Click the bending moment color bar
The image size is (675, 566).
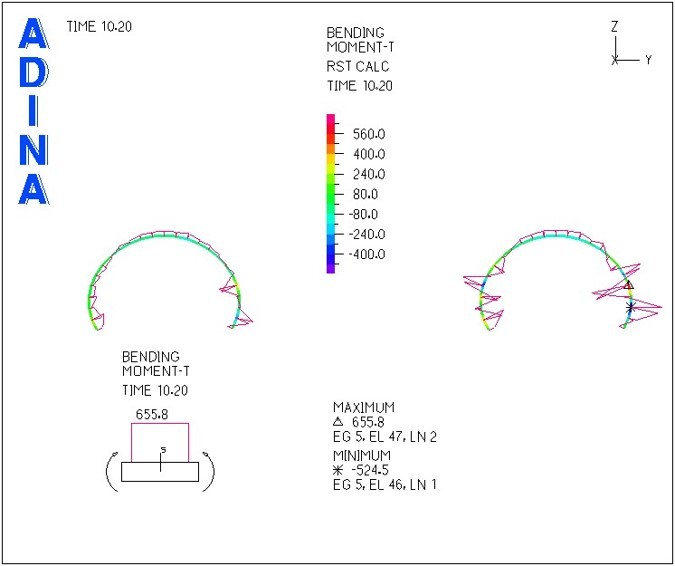click(331, 193)
